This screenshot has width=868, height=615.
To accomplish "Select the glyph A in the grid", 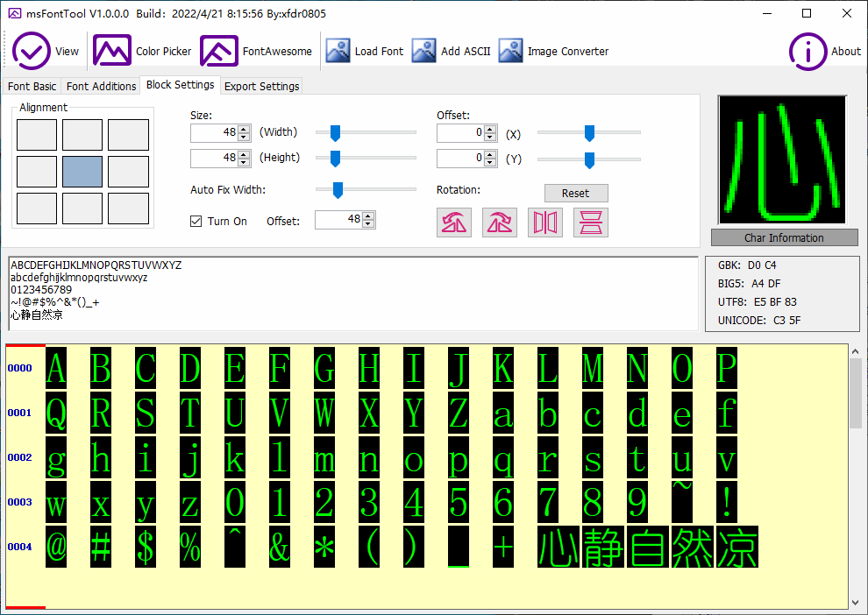I will coord(56,368).
